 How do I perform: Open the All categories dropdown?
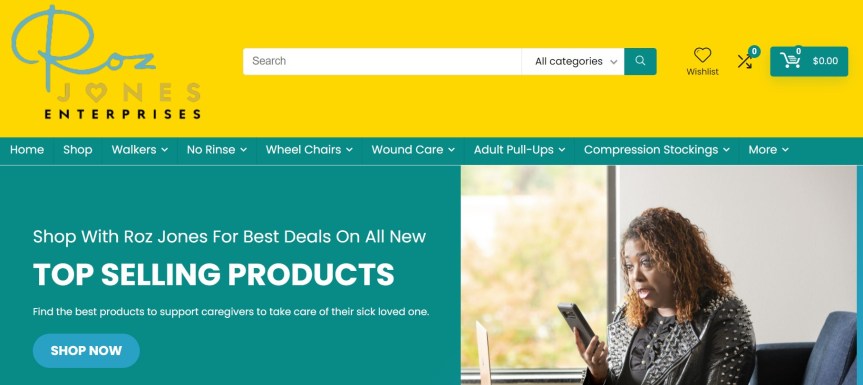click(573, 61)
